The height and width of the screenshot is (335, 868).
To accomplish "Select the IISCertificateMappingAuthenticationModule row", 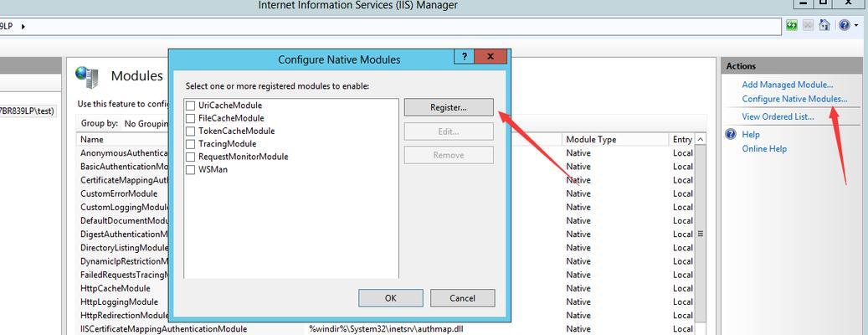I will click(386, 329).
